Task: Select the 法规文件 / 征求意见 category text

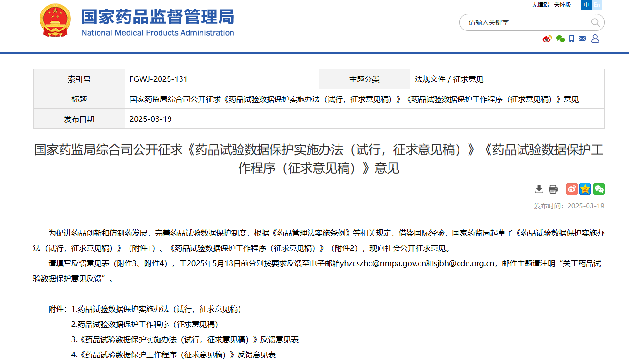Action: [x=449, y=79]
